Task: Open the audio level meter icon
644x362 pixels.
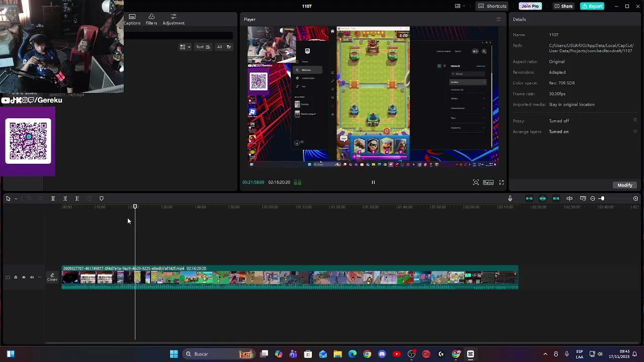Action: point(297,183)
